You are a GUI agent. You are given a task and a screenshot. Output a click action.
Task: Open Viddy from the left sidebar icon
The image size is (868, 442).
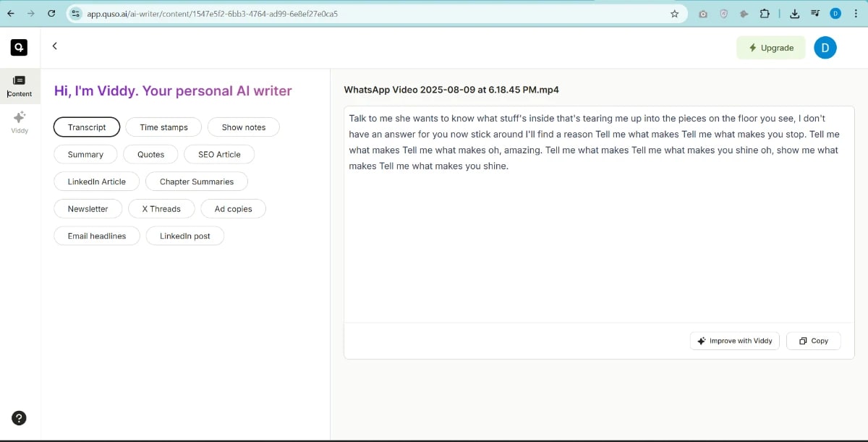[x=19, y=122]
